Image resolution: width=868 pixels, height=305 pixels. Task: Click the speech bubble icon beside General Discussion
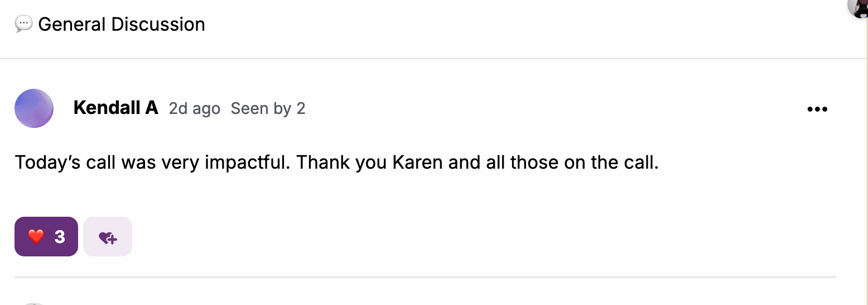point(23,24)
